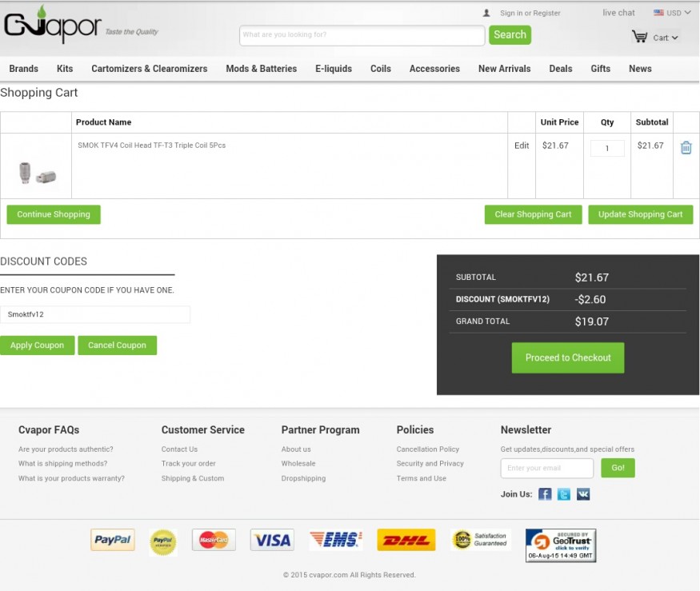
Task: Open the Facebook page icon
Action: coord(545,494)
